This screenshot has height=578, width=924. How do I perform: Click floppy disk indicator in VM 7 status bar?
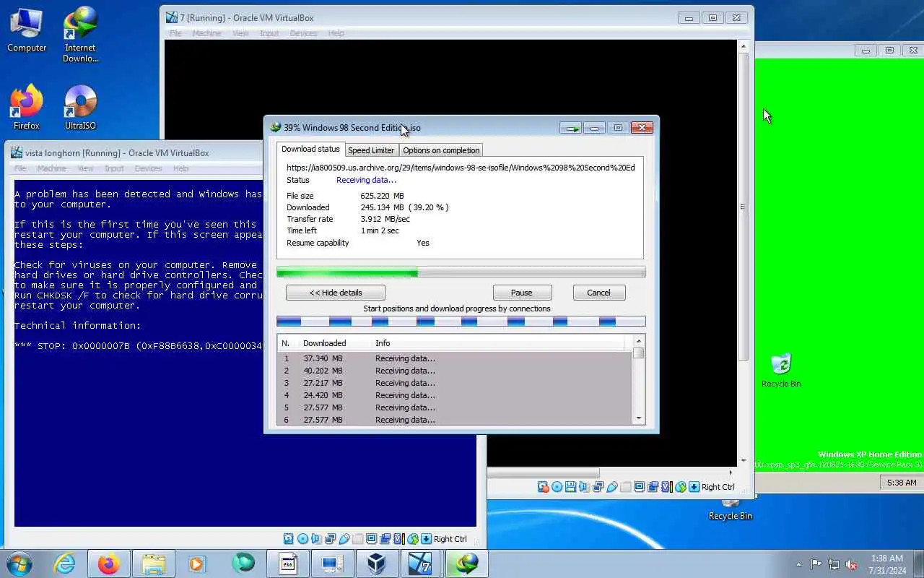(570, 487)
